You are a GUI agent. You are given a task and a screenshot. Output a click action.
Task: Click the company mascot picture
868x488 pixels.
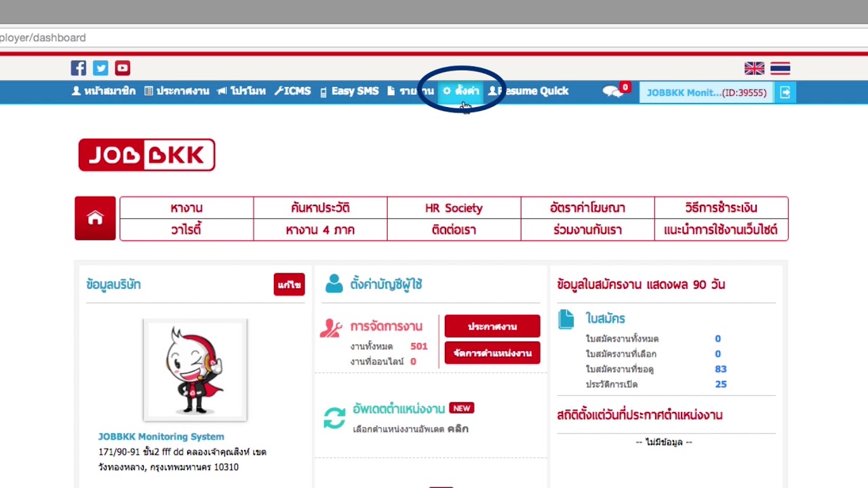point(195,370)
